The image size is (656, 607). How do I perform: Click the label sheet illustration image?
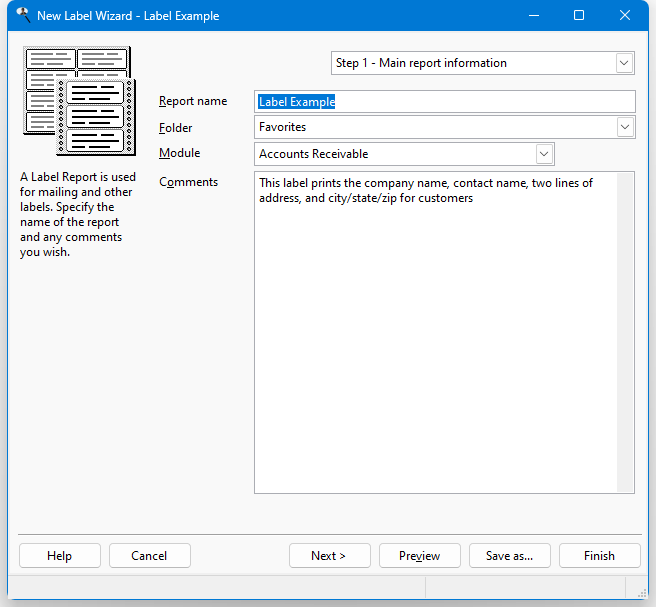pos(79,101)
